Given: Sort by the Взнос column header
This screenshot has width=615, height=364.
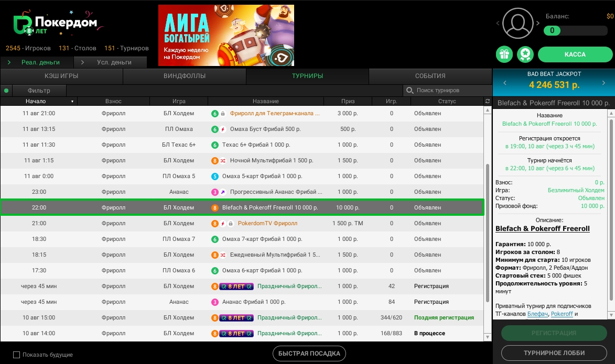Looking at the screenshot, I should [x=113, y=101].
